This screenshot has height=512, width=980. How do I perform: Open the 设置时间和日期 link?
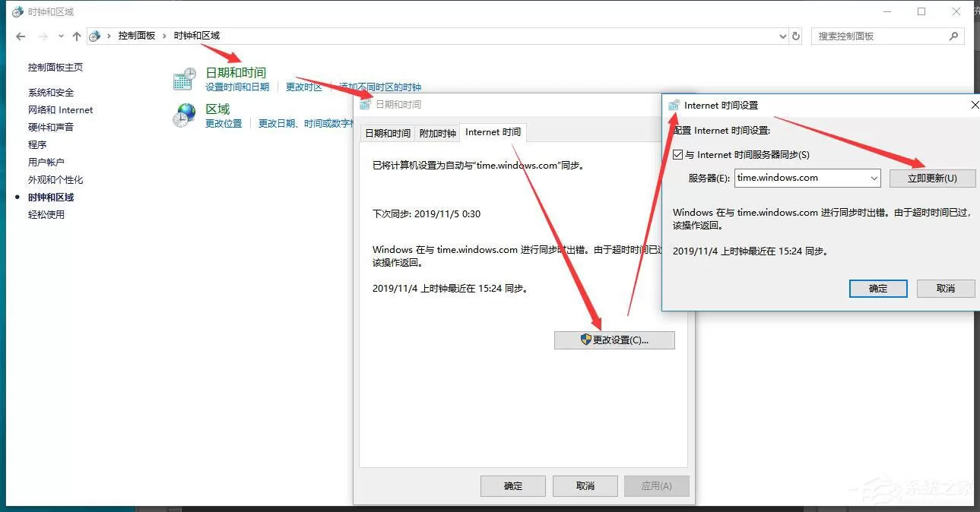[x=237, y=87]
